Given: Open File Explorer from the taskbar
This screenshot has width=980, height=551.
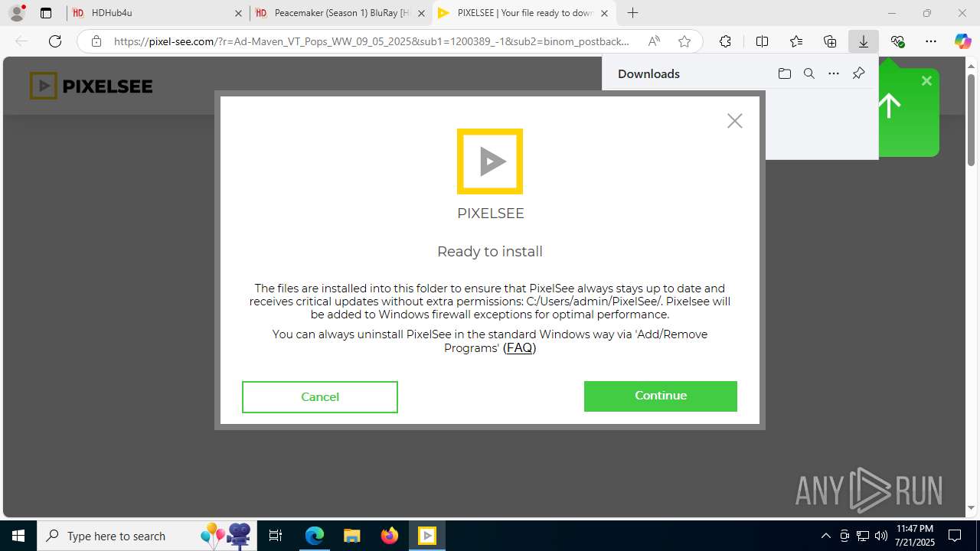Looking at the screenshot, I should pyautogui.click(x=351, y=536).
